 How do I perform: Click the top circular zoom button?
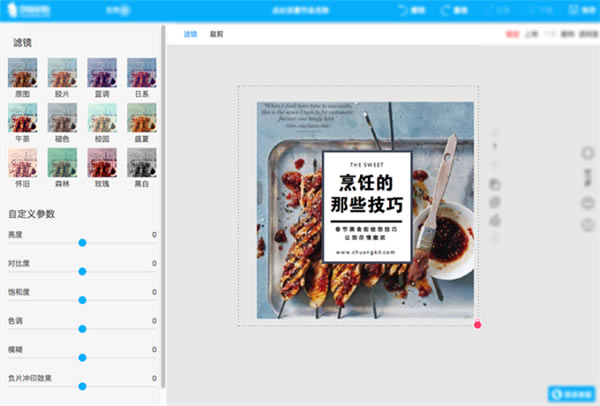[588, 153]
